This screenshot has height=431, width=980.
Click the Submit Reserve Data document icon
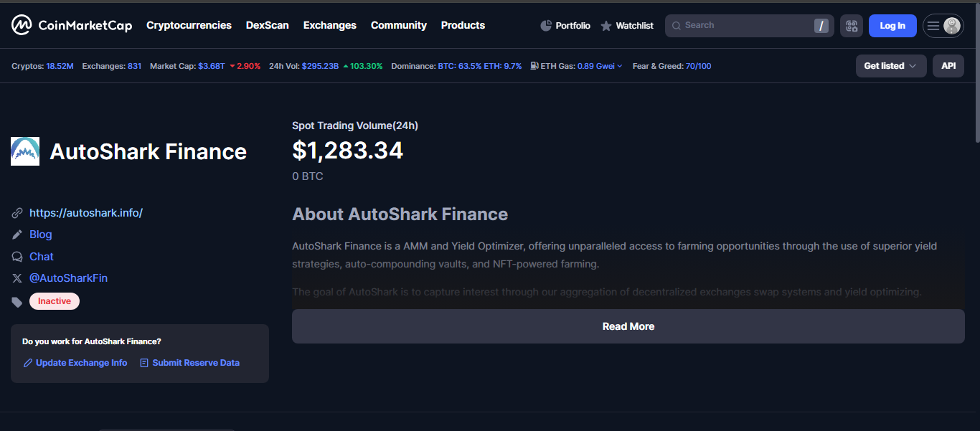click(144, 363)
